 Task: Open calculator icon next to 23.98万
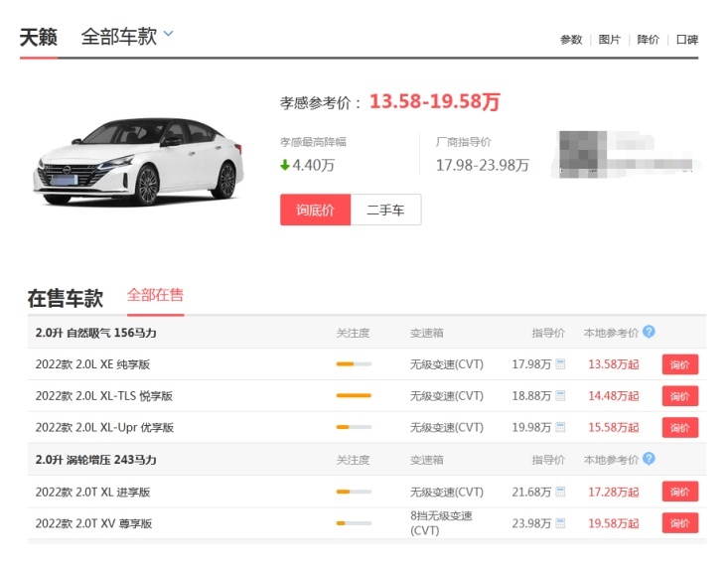pos(560,523)
